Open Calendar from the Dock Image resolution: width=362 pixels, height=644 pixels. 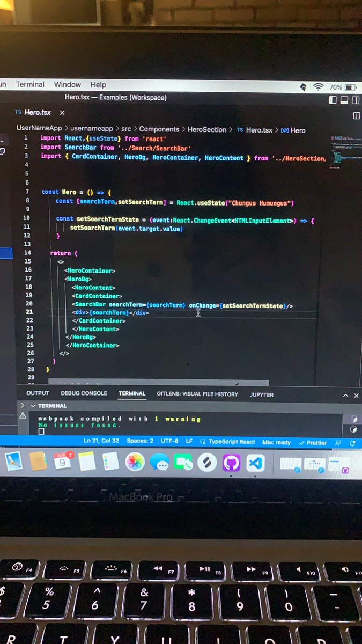[x=62, y=461]
